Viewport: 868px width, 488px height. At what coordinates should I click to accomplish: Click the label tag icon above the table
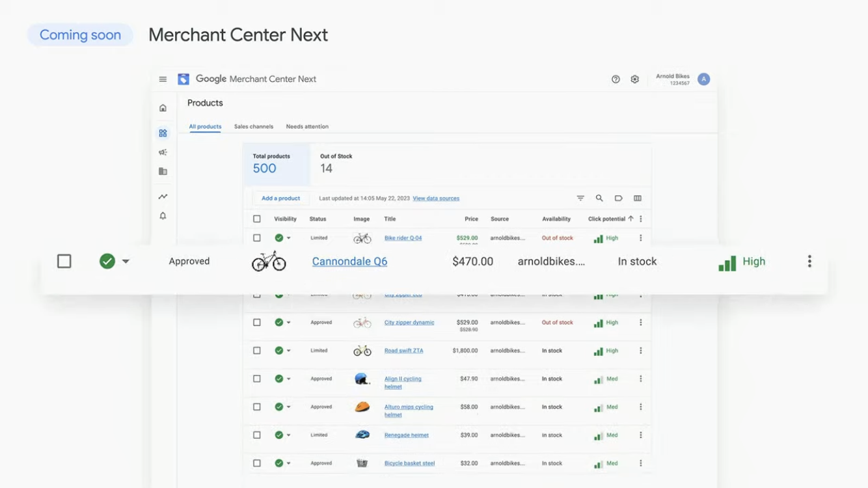[618, 198]
